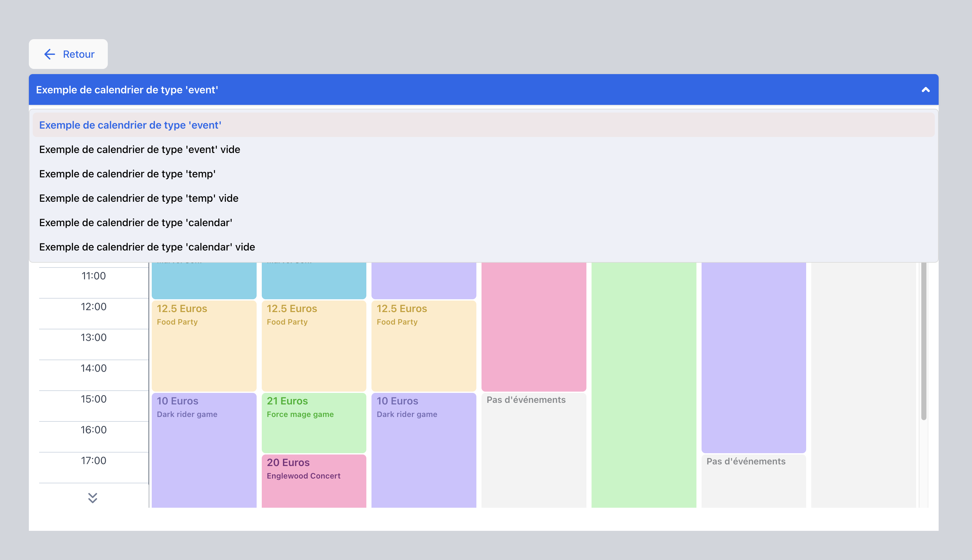972x560 pixels.
Task: Choose "Exemple de calendrier de type 'calendar' vide"
Action: (147, 247)
